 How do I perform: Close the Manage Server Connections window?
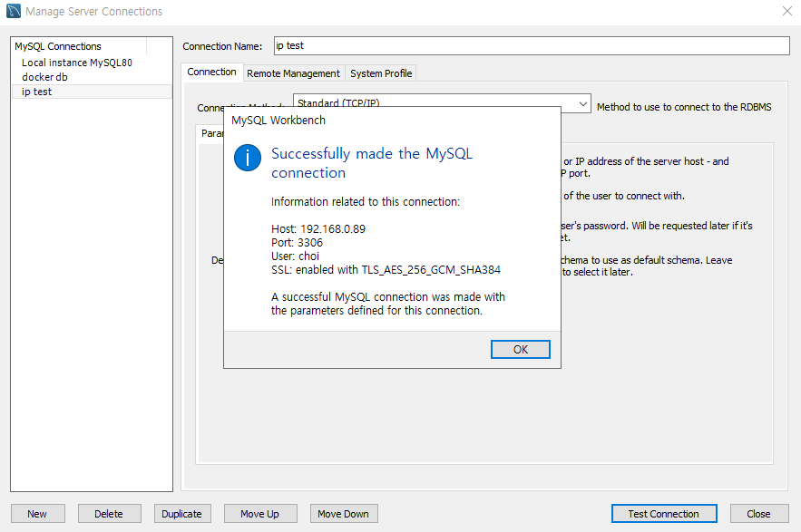click(x=787, y=11)
